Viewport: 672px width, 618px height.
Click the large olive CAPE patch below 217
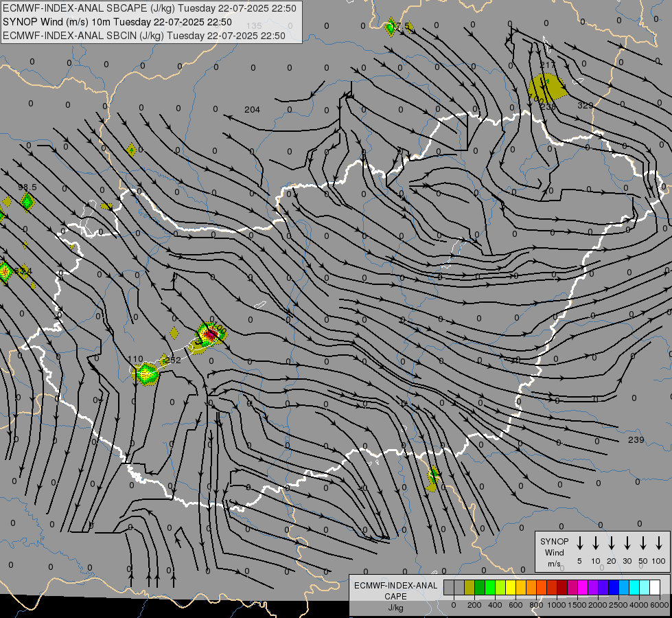[547, 87]
